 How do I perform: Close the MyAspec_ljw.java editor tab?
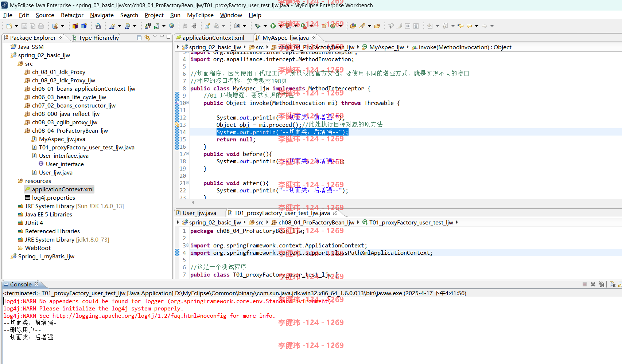pos(314,38)
